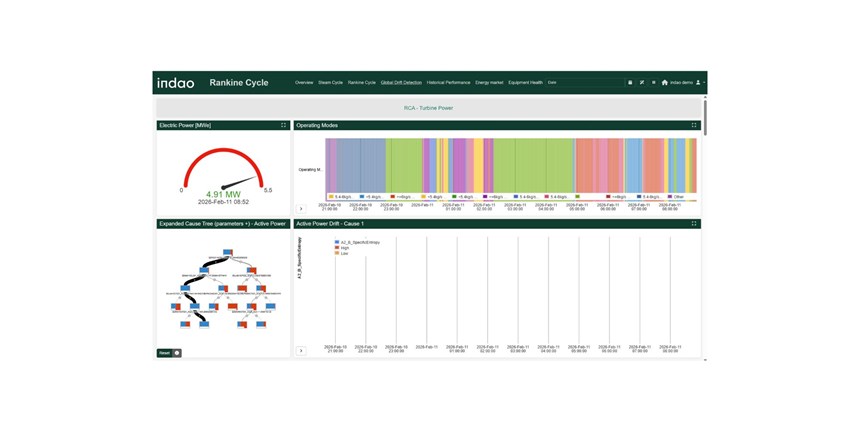Go to Equipment Health page
The image size is (860, 430).
click(525, 83)
